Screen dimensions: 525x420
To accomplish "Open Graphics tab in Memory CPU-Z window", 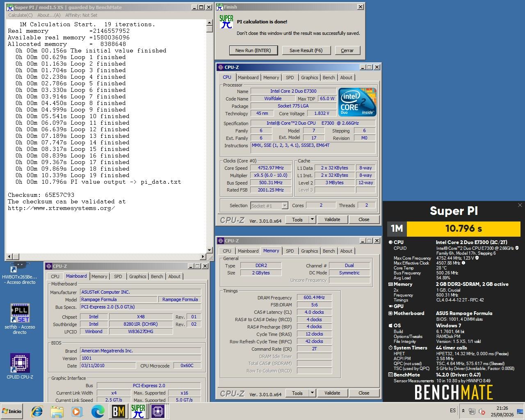I will point(309,251).
